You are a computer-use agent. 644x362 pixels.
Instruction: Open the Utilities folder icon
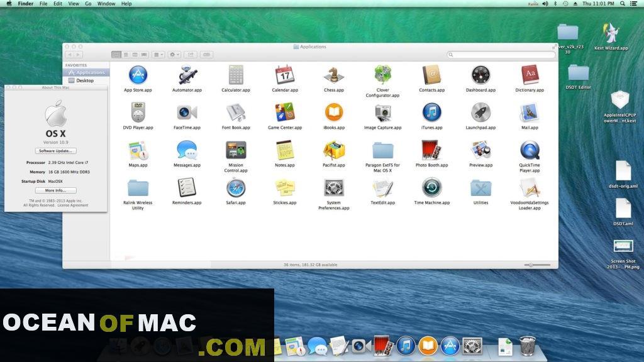point(480,188)
